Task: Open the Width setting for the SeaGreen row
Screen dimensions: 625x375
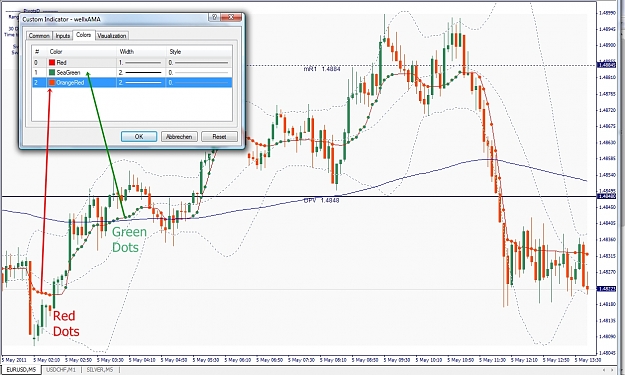Action: coord(141,73)
